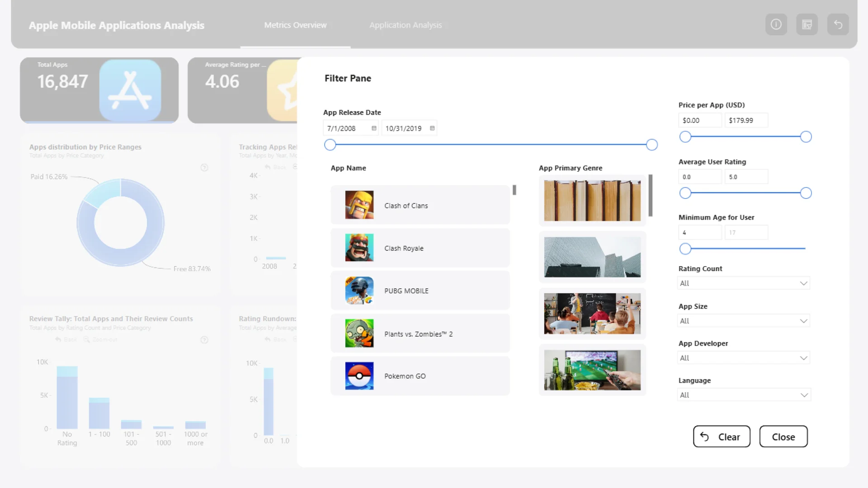Choose the PUBG MOBILE app icon
The image size is (868, 488).
(x=359, y=291)
